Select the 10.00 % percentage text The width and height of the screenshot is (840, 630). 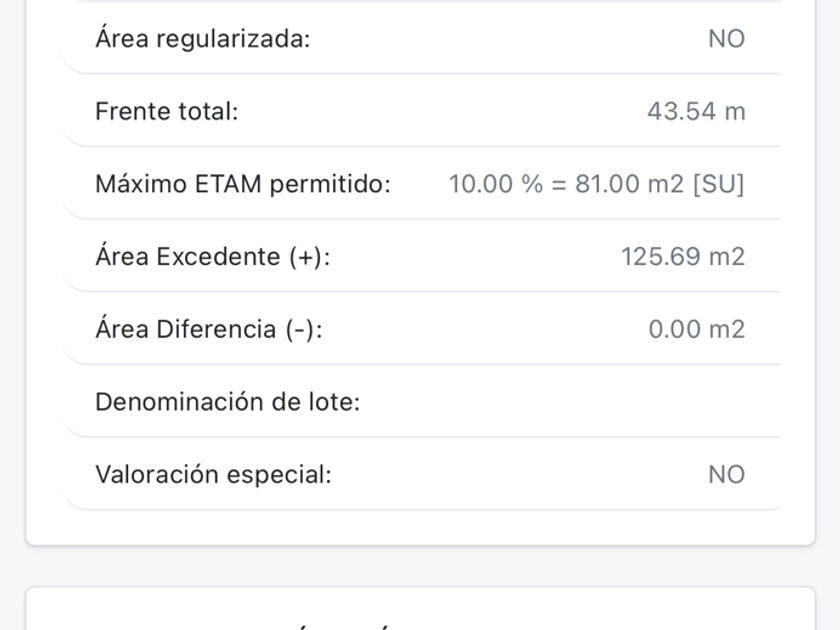(495, 184)
